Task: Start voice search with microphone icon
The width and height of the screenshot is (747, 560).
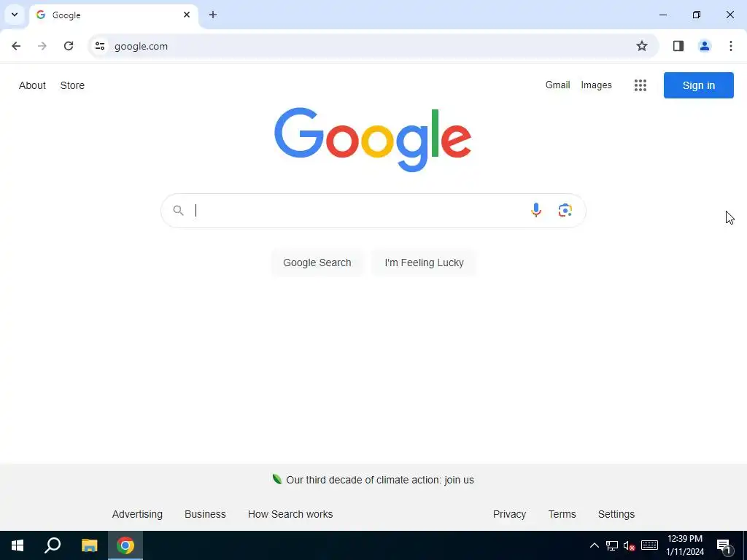Action: click(x=536, y=210)
